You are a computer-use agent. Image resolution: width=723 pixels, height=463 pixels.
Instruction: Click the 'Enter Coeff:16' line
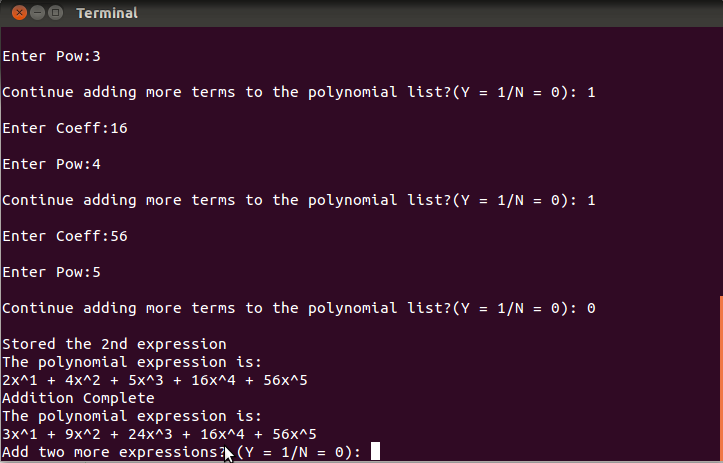[x=65, y=128]
